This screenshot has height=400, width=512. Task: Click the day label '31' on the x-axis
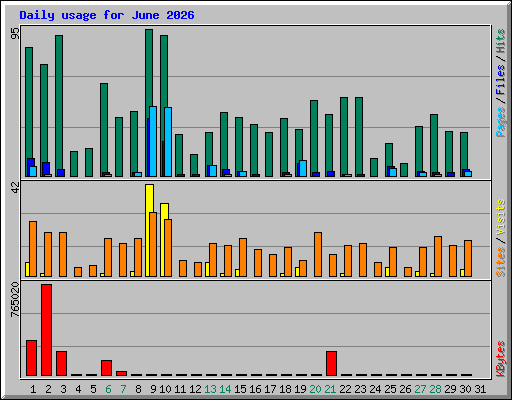click(480, 389)
